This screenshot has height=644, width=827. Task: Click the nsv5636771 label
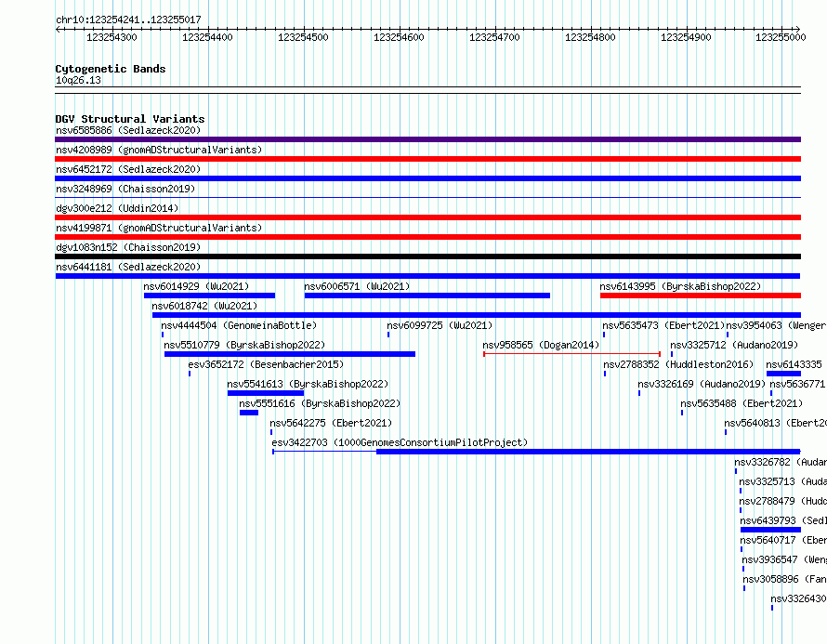point(797,384)
